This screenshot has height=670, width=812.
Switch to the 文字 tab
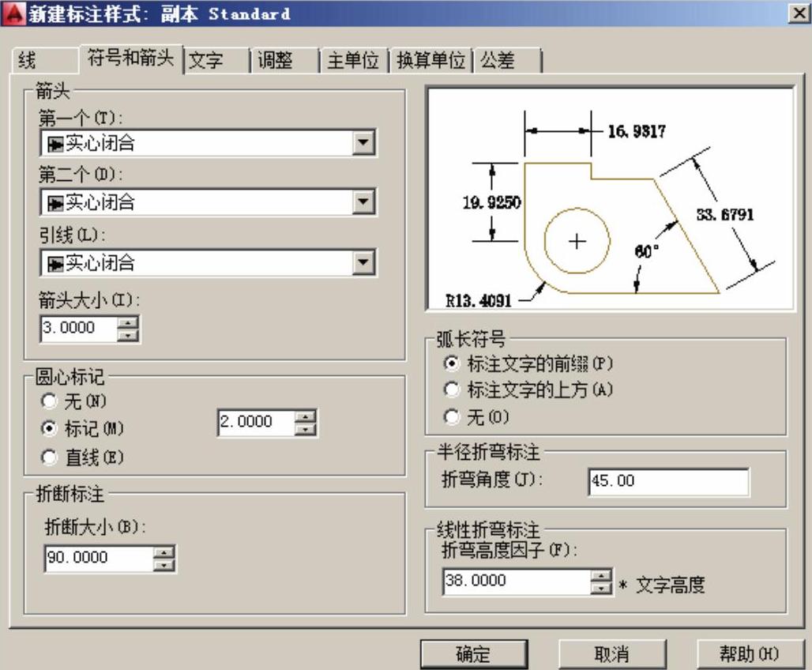(207, 62)
